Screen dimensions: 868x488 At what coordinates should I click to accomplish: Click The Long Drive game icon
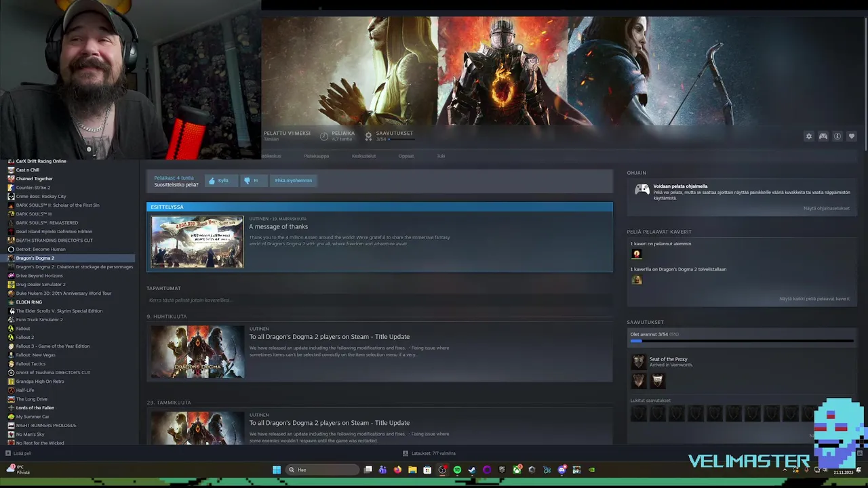[x=11, y=399]
